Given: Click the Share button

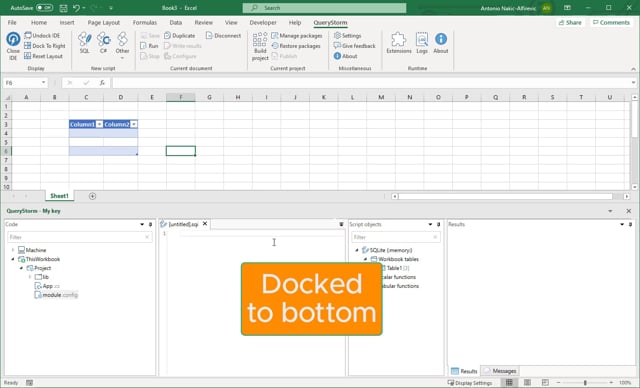Looking at the screenshot, I should click(x=570, y=22).
